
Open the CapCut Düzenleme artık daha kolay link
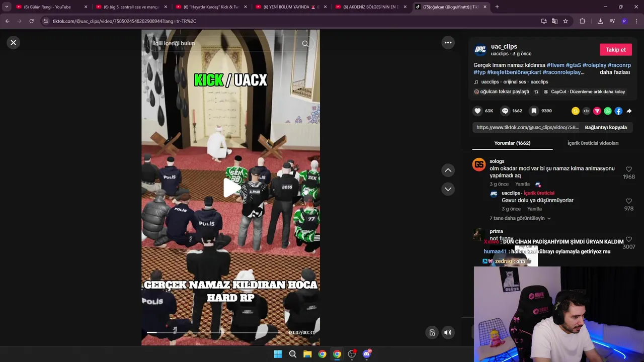tap(584, 92)
